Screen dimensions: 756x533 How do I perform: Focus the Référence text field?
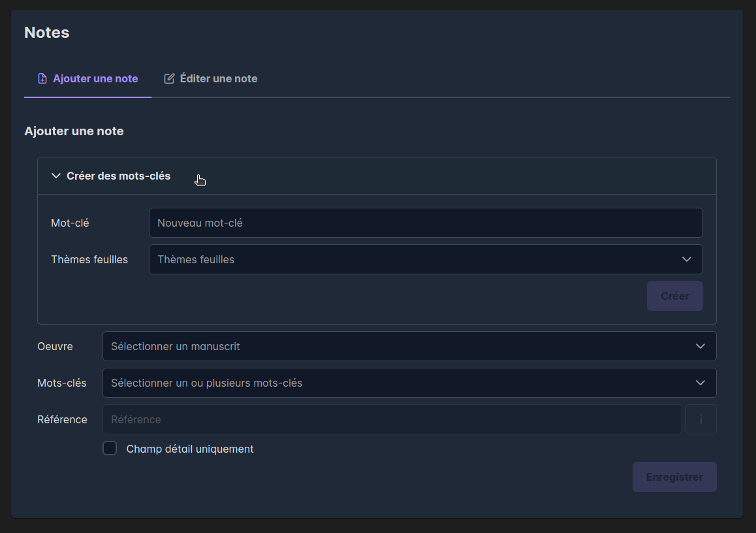(x=392, y=419)
